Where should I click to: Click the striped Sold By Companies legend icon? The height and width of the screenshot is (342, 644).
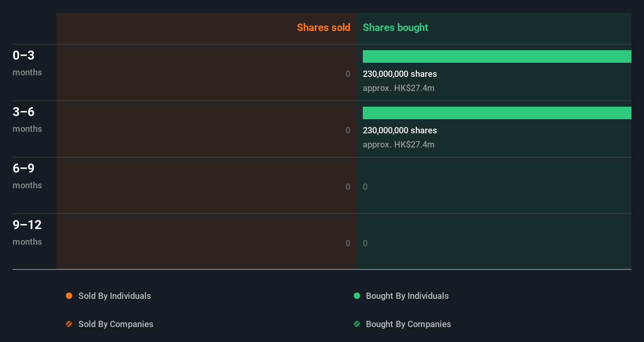[69, 324]
